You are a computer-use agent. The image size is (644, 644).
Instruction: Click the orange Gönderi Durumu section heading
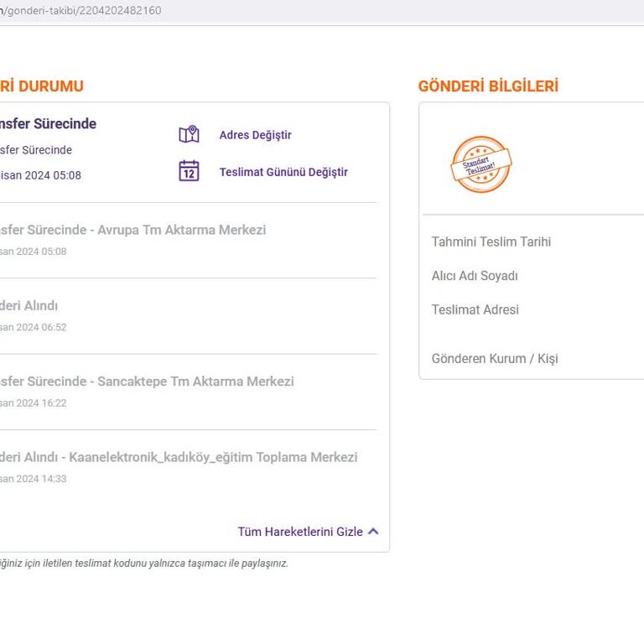tap(42, 86)
